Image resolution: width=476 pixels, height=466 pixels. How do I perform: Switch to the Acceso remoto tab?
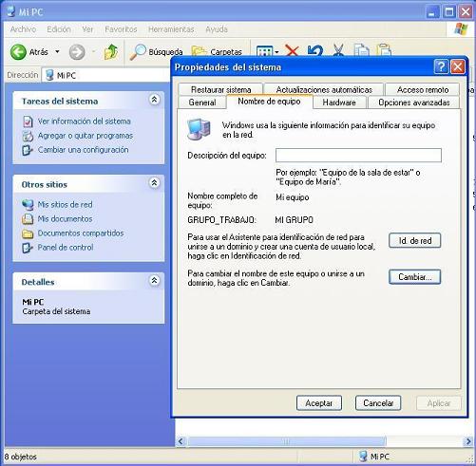423,89
